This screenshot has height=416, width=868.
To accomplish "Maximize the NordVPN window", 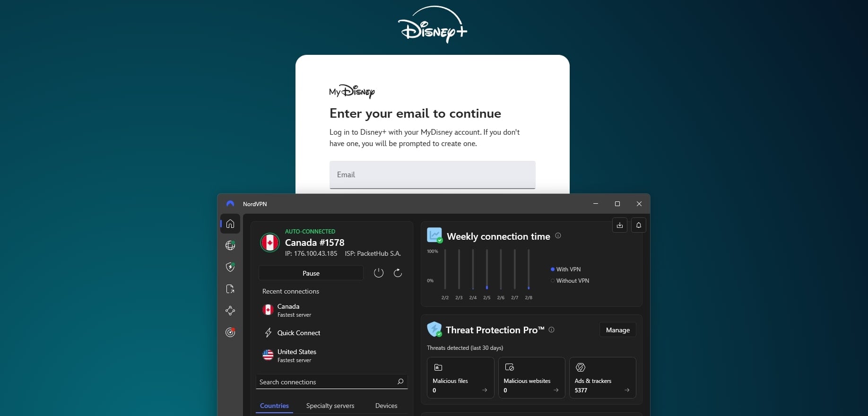I will 617,204.
